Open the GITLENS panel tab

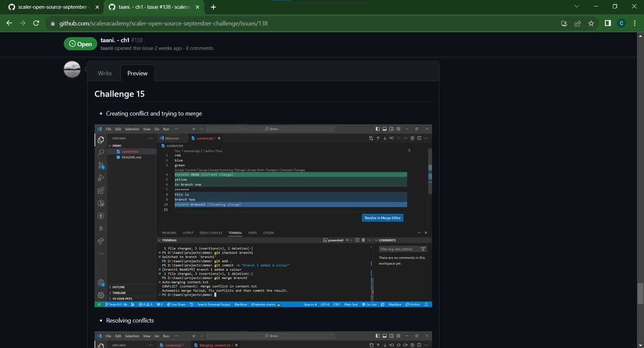pyautogui.click(x=269, y=233)
